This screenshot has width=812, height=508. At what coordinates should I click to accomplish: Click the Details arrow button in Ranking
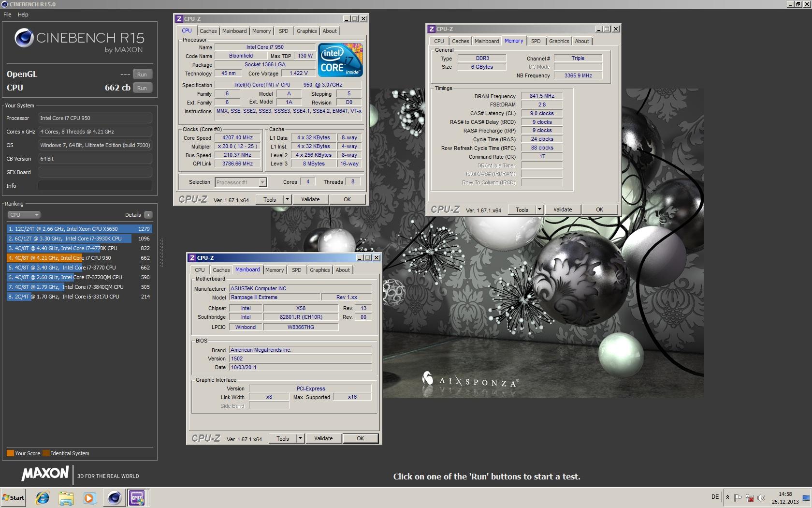click(x=148, y=215)
